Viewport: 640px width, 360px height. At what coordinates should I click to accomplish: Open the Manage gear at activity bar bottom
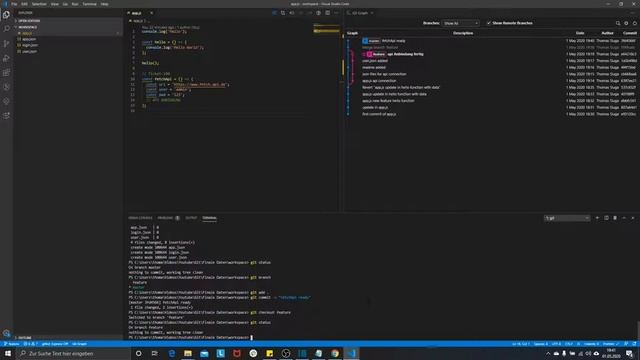(6, 333)
